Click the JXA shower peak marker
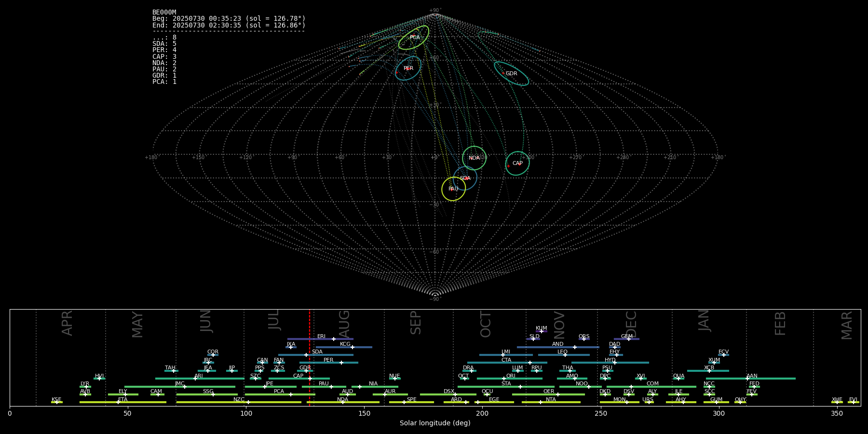 click(x=291, y=347)
